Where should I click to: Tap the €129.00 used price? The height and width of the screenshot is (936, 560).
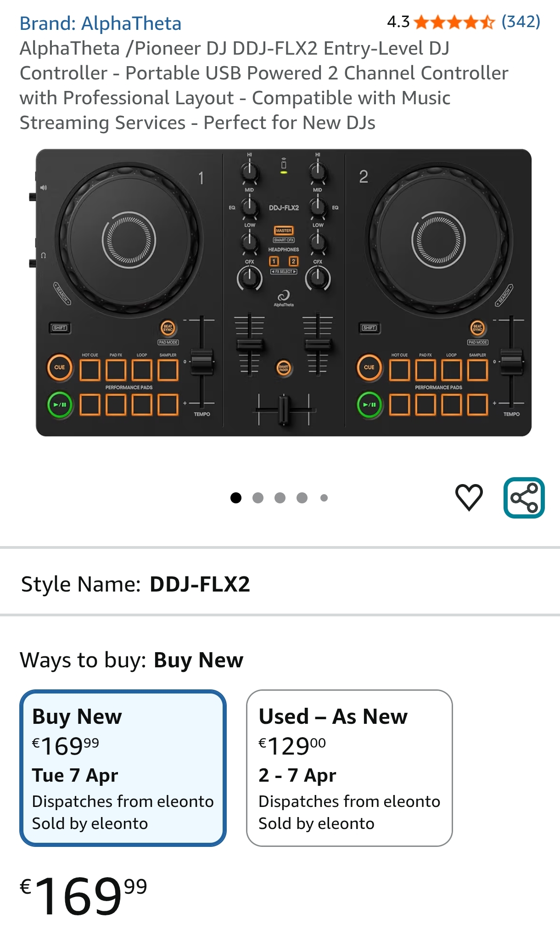pos(292,746)
